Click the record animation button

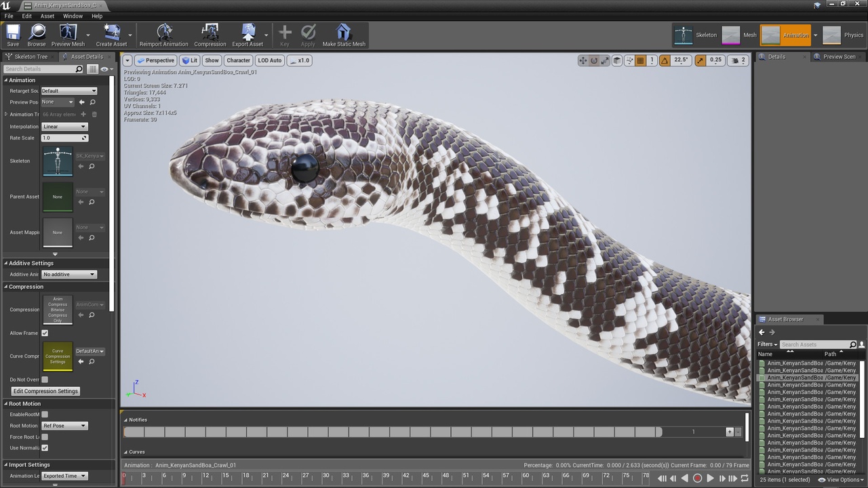point(697,479)
